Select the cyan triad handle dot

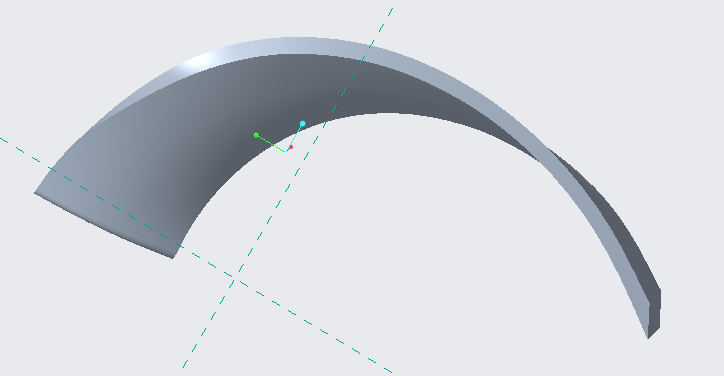[302, 123]
